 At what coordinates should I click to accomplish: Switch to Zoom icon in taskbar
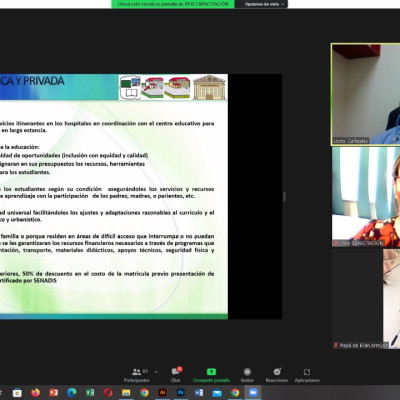point(253,393)
